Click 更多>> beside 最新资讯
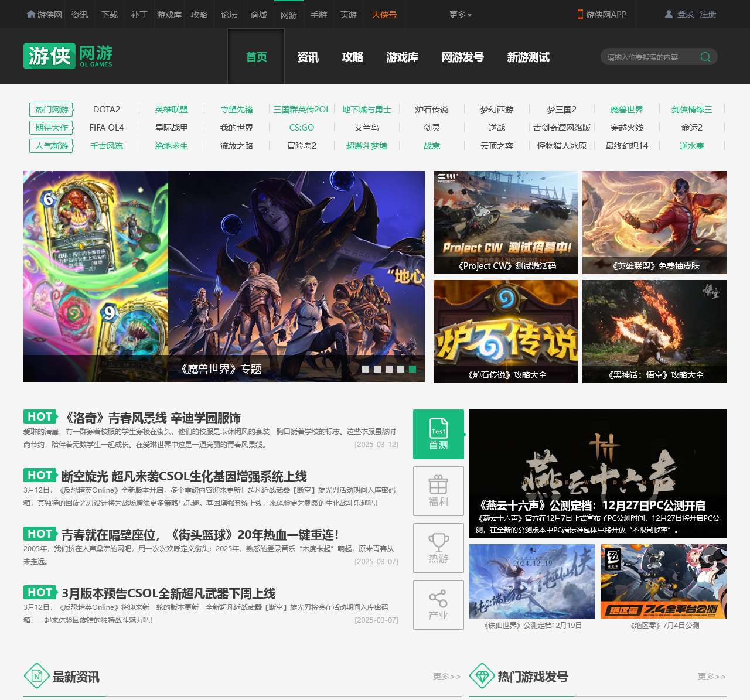 (447, 677)
